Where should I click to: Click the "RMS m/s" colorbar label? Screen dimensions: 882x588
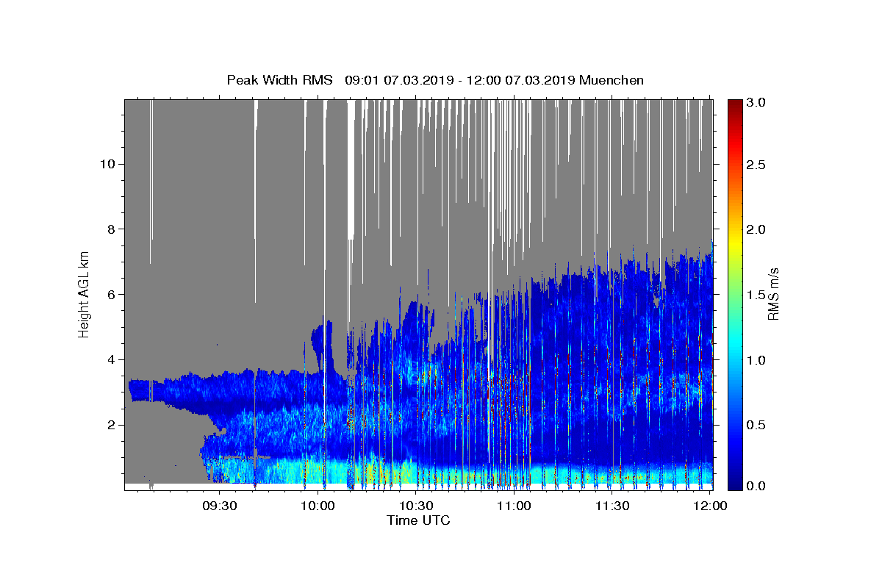[772, 294]
